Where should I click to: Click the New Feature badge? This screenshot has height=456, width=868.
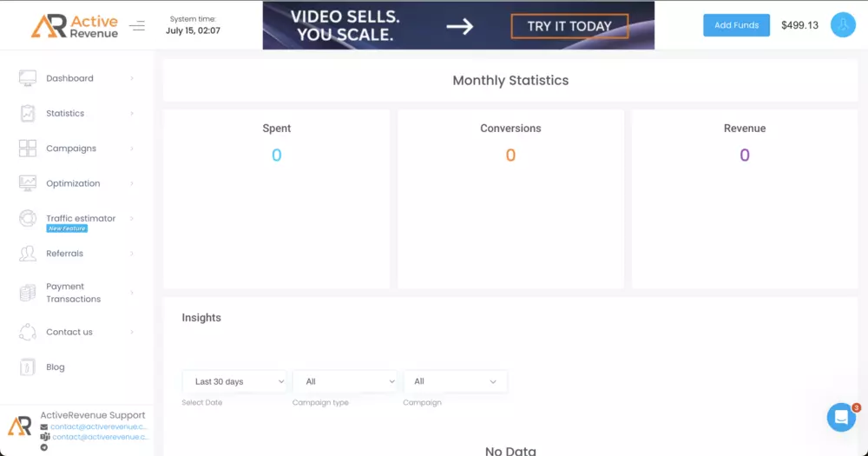pos(67,228)
